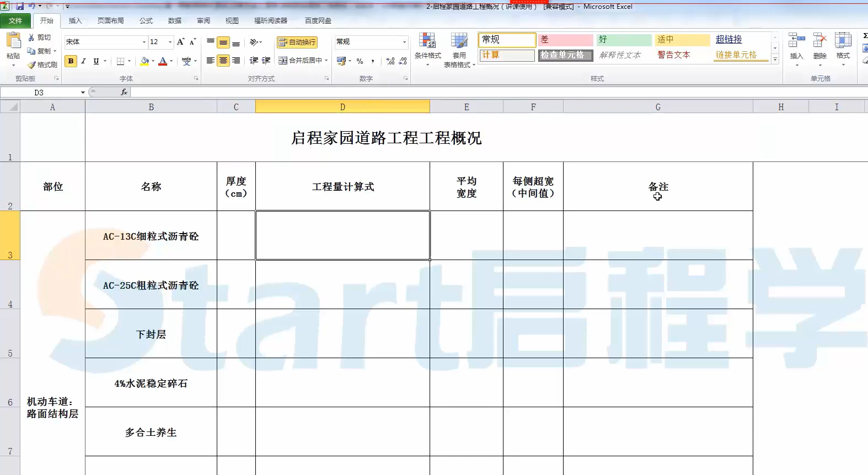Click the fill color bucket icon
The height and width of the screenshot is (475, 868).
coord(144,61)
